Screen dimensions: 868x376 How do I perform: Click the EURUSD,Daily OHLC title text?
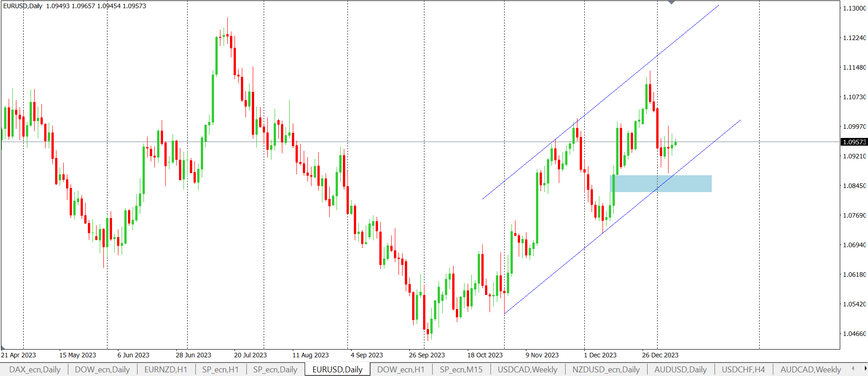click(x=75, y=6)
